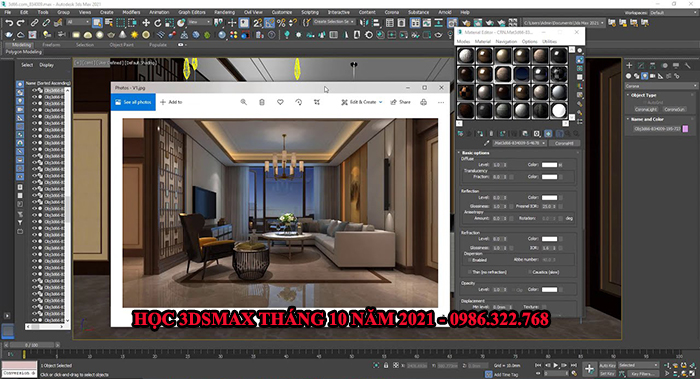Click the print icon in Photos window
This screenshot has height=379, width=700.
coord(423,102)
